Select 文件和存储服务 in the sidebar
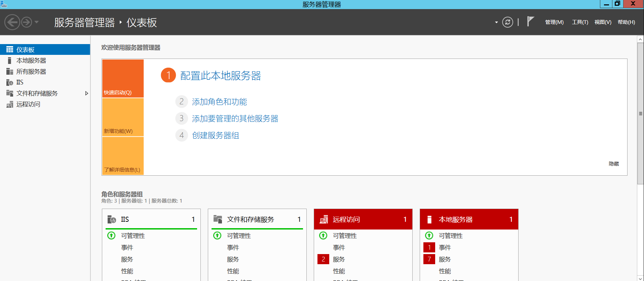Screen dimensions: 644x281 (x=45, y=94)
